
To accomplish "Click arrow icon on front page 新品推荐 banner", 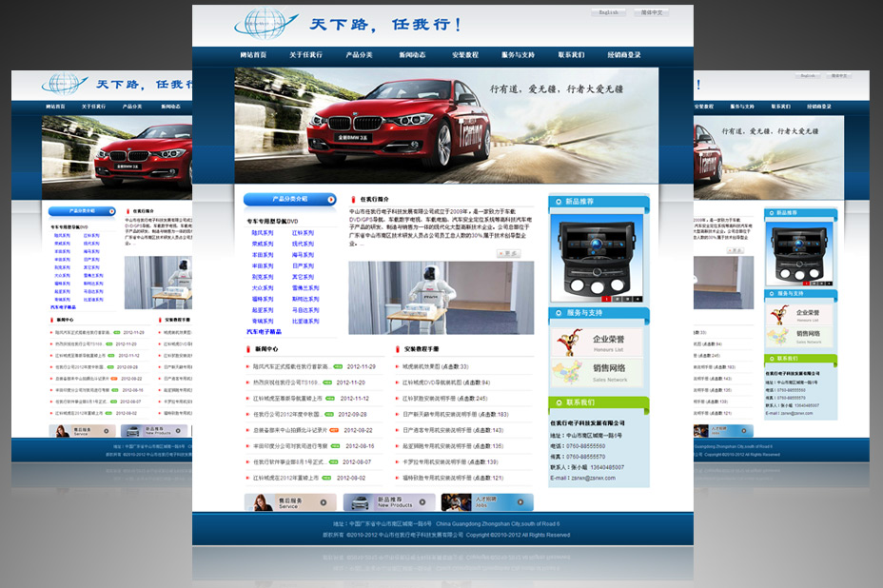I will point(422,502).
